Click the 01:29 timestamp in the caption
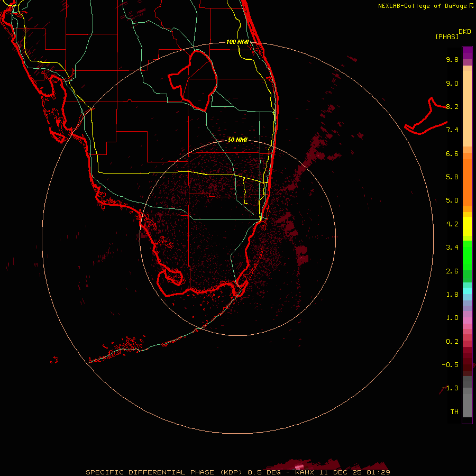The image size is (476, 476). coord(378,472)
